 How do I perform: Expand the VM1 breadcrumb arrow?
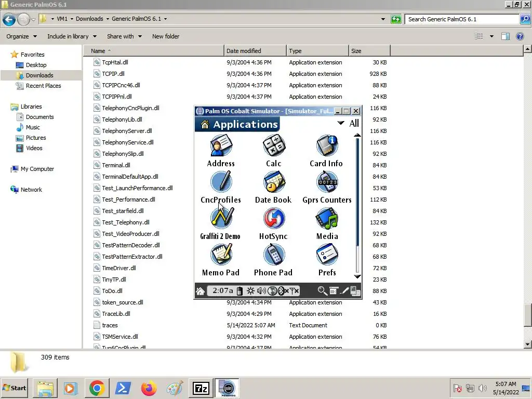tap(72, 19)
